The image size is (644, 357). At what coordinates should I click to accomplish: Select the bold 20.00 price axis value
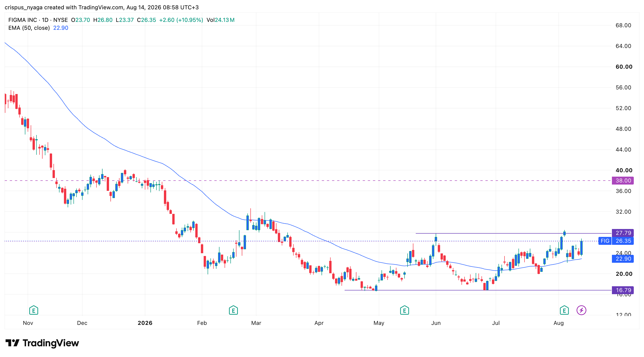[x=624, y=274]
